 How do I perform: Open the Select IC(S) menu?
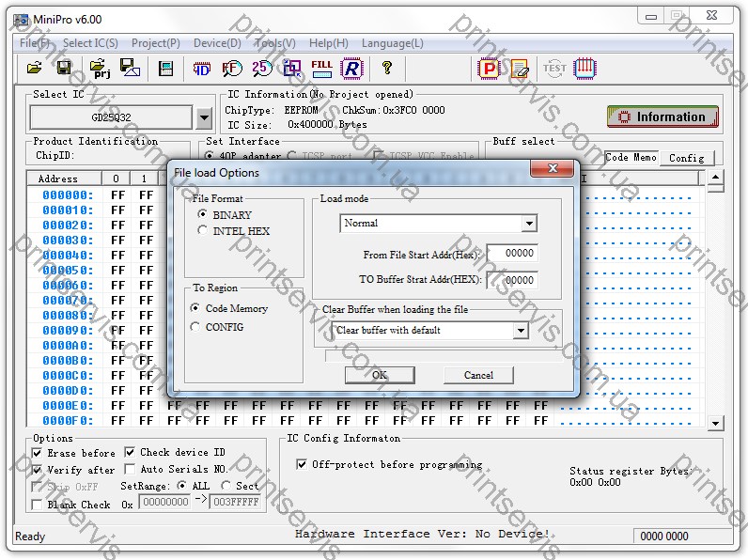pos(90,43)
